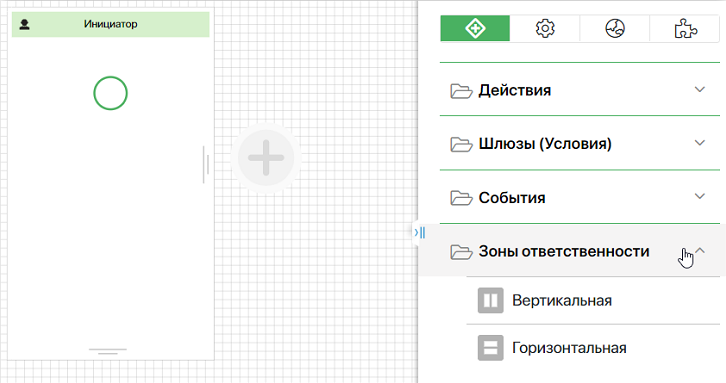Select the Вертикальная swimlane icon

[490, 301]
